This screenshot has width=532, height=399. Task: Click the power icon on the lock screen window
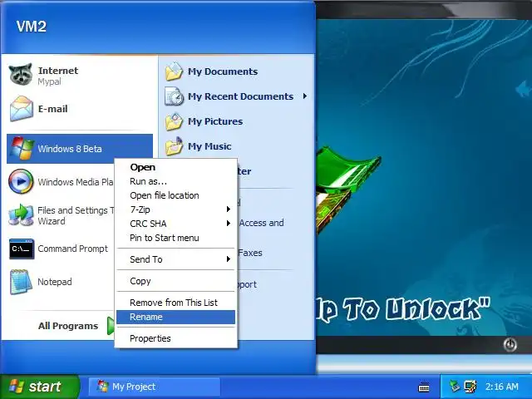click(510, 345)
